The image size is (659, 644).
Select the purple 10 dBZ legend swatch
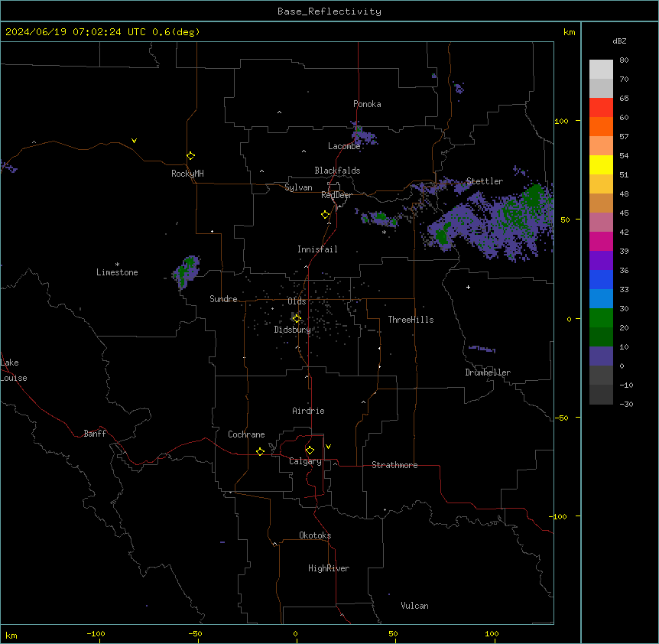[x=601, y=356]
